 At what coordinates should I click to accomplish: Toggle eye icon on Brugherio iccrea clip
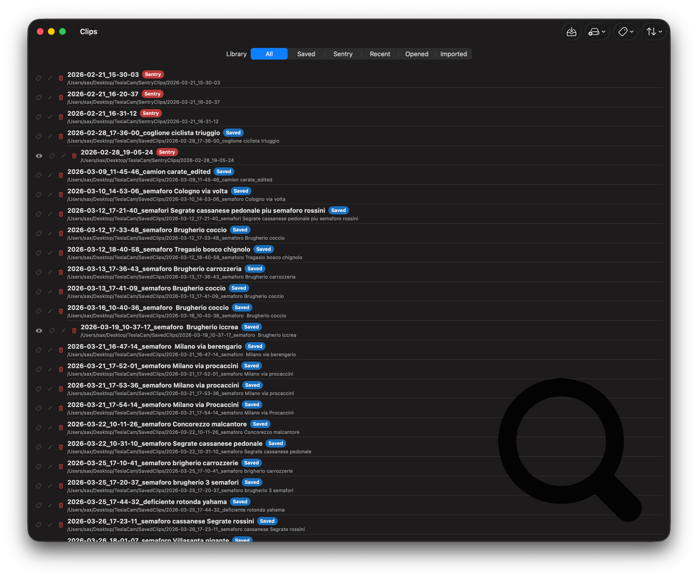coord(39,331)
